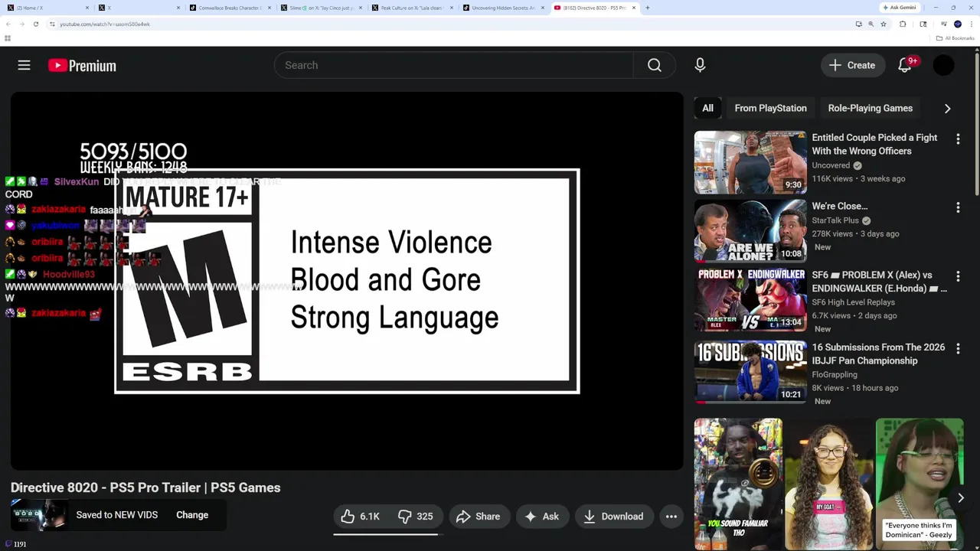Open Chrome profile avatar
Screen dimensions: 980x551
click(958, 24)
